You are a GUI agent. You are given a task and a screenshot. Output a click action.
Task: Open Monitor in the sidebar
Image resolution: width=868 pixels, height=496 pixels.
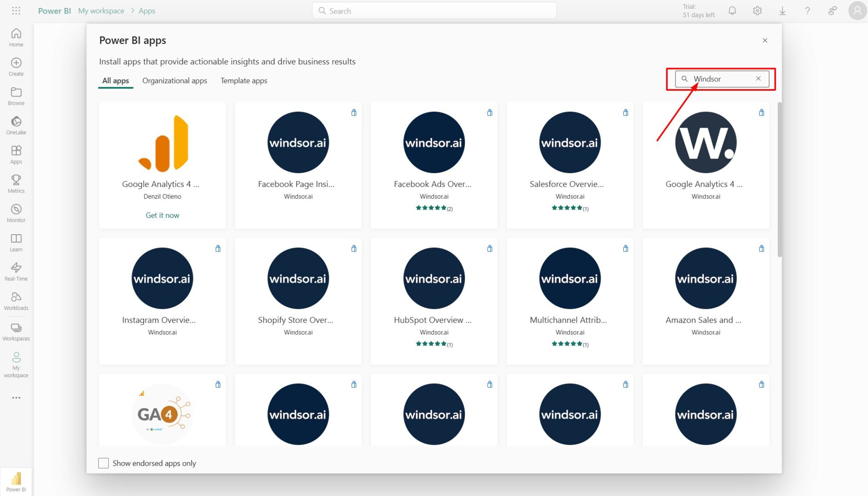click(16, 213)
